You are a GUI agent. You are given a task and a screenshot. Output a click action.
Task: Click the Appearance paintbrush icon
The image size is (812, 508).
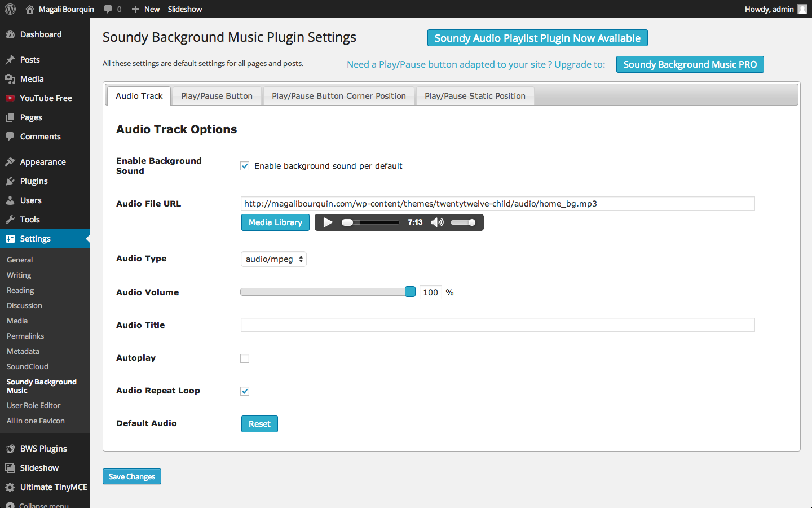(x=10, y=162)
